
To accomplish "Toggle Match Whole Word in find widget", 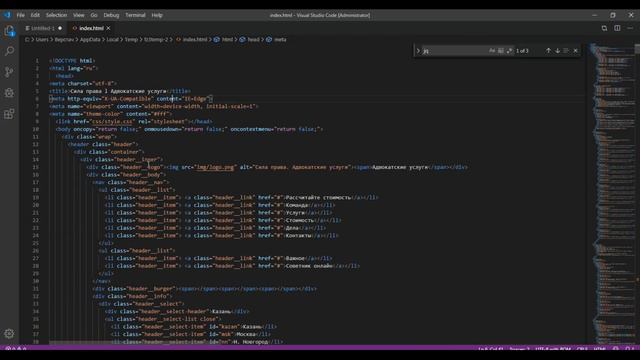I will point(501,51).
